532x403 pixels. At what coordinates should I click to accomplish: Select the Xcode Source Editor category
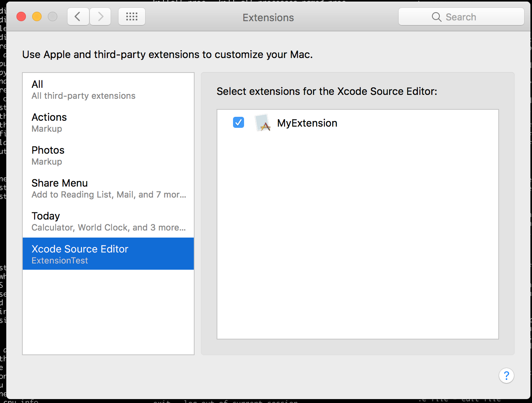point(108,254)
